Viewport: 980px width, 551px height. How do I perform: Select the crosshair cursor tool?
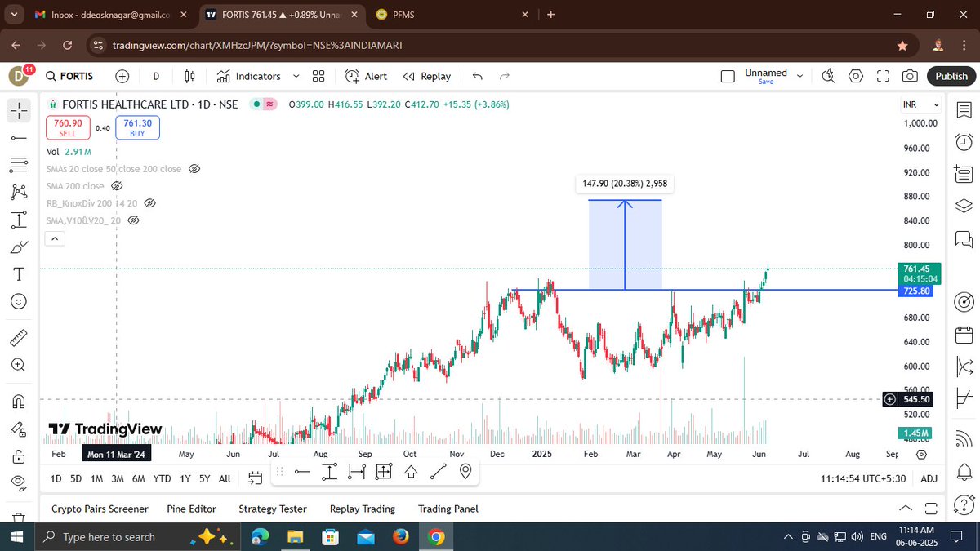pos(19,109)
